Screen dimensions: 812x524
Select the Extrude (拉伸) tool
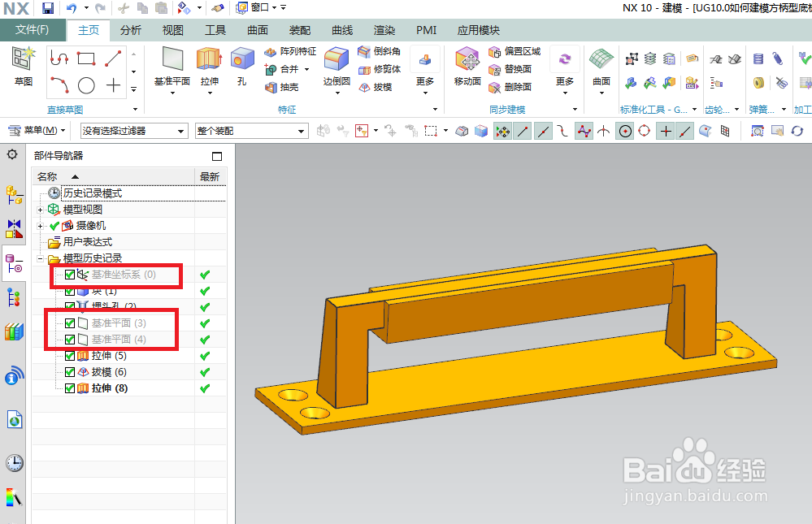tap(210, 67)
